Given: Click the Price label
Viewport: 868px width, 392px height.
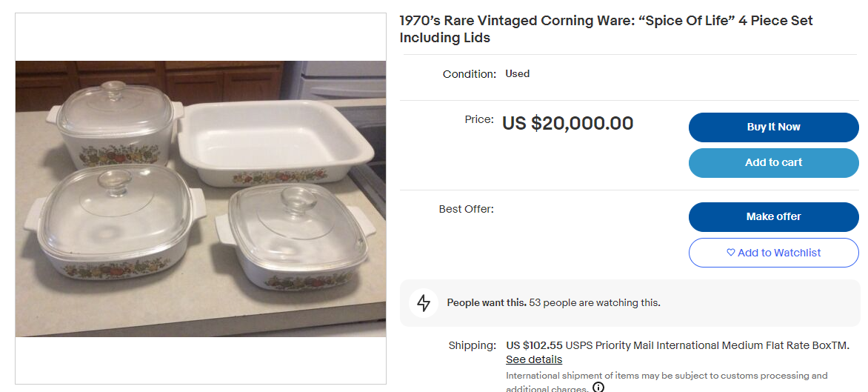Looking at the screenshot, I should point(478,119).
